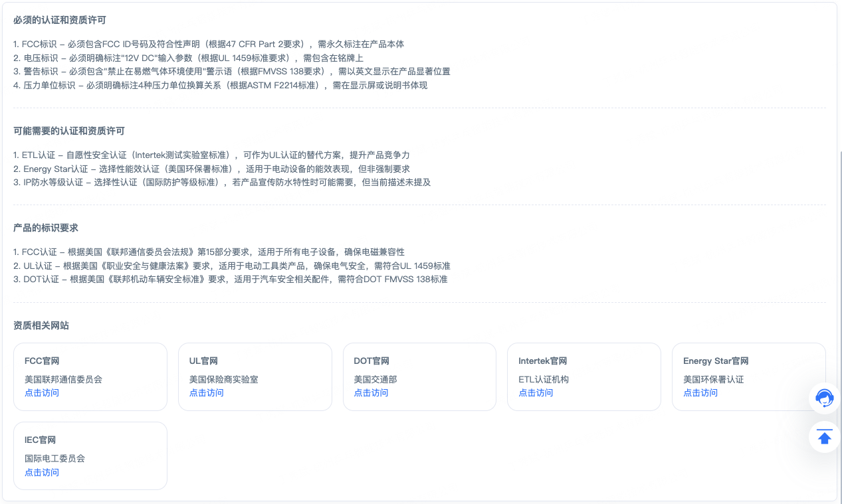Image resolution: width=842 pixels, height=504 pixels.
Task: Click the FCC标识 requirement line
Action: (209, 44)
